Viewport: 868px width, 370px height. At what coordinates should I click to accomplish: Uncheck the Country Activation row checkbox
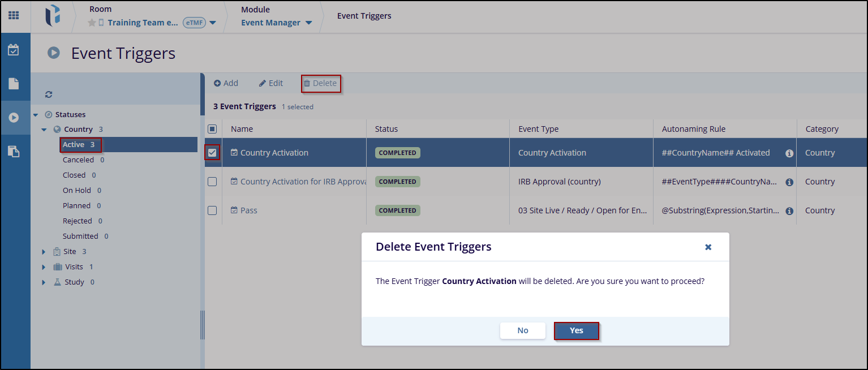coord(212,153)
